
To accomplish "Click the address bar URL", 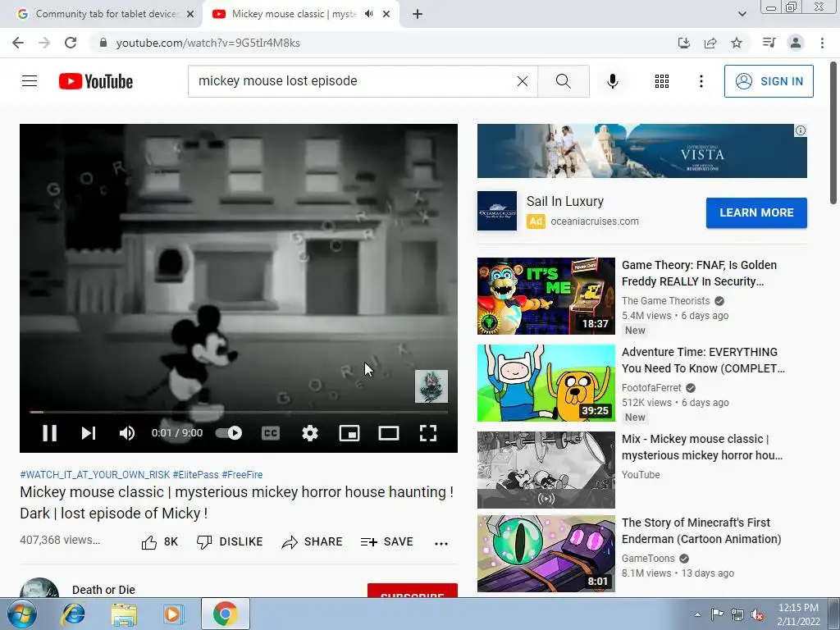I will 208,43.
